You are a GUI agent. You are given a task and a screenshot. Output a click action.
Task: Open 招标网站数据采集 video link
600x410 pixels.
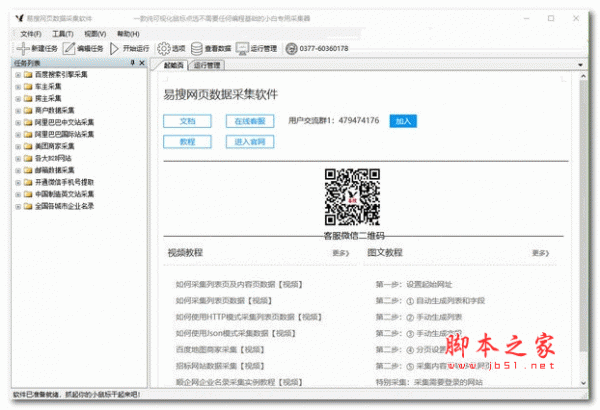coord(220,366)
